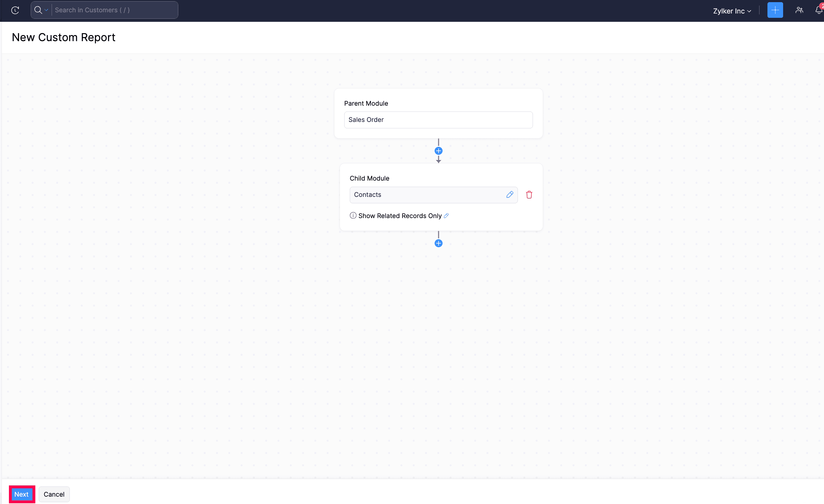Open the Sales Order parent module selector
Image resolution: width=824 pixels, height=504 pixels.
coord(438,120)
